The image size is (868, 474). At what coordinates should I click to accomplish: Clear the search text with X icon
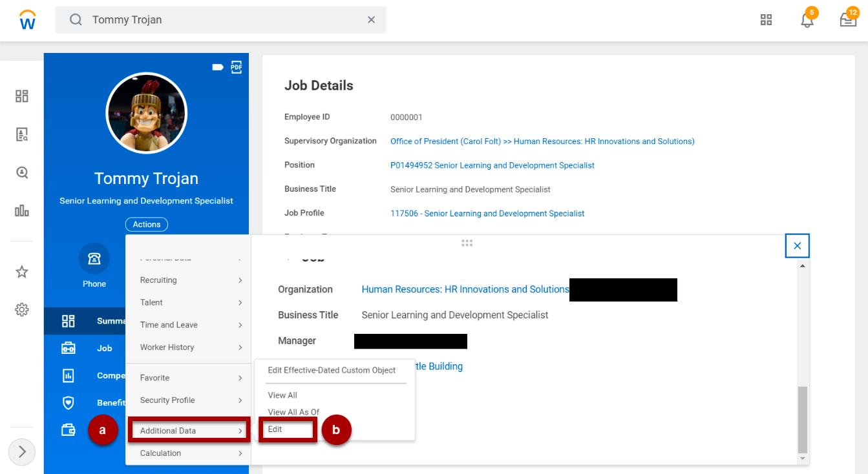371,20
